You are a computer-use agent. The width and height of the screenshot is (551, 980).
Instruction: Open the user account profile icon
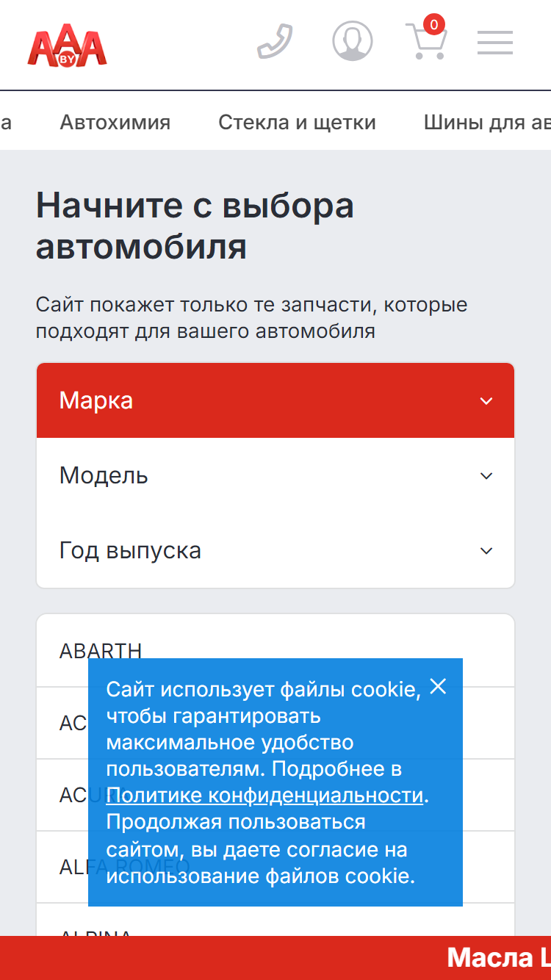353,41
